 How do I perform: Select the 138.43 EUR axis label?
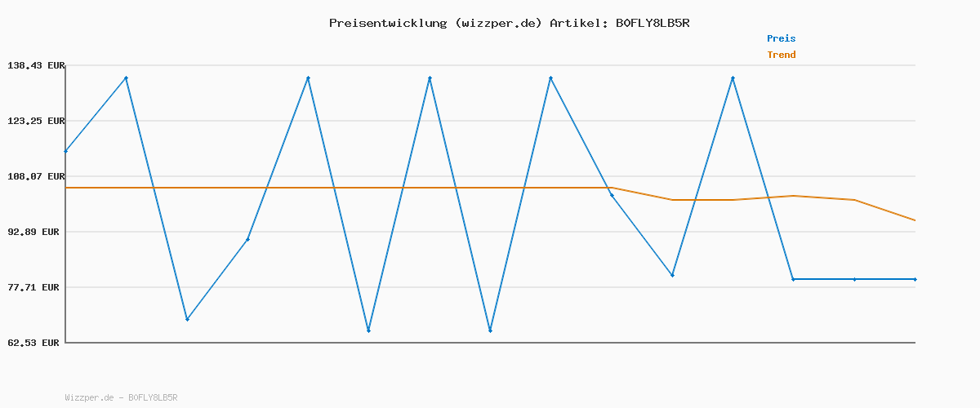pyautogui.click(x=36, y=65)
